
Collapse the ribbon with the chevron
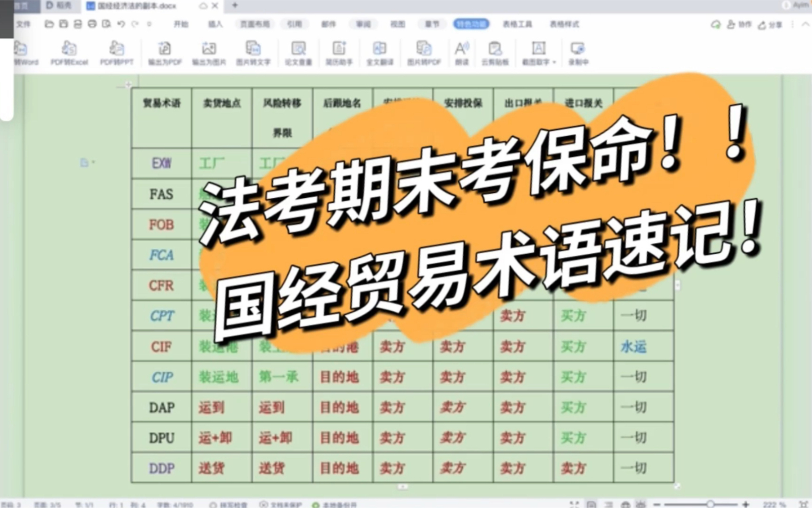(805, 24)
